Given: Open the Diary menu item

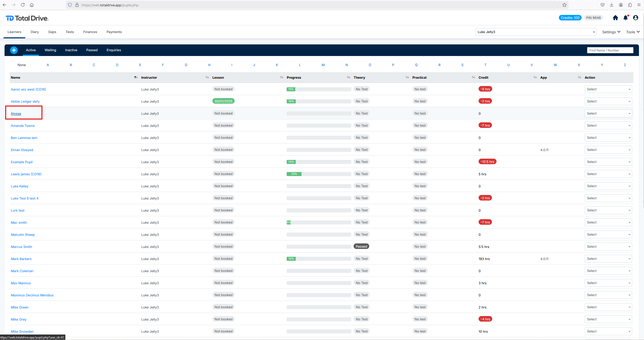Looking at the screenshot, I should 35,32.
